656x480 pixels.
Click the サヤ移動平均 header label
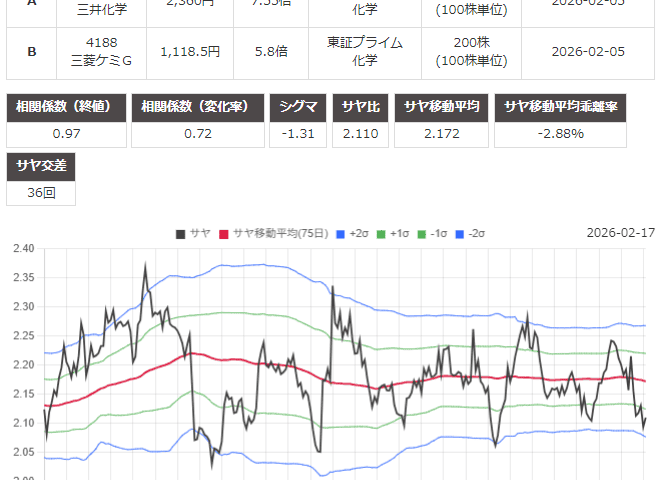click(443, 108)
